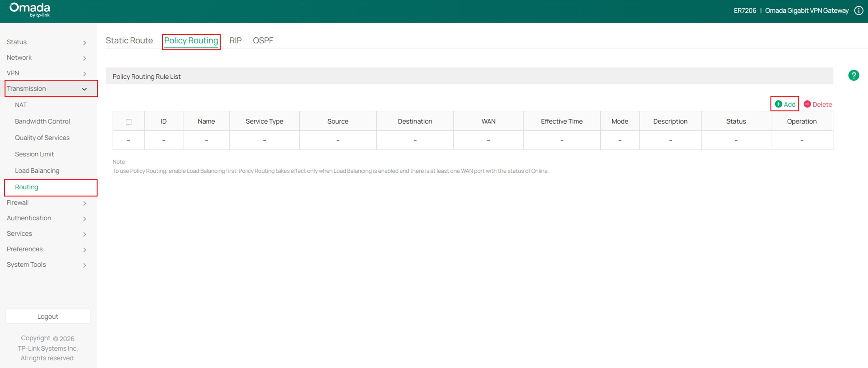Open the Load Balancing page

tap(37, 170)
